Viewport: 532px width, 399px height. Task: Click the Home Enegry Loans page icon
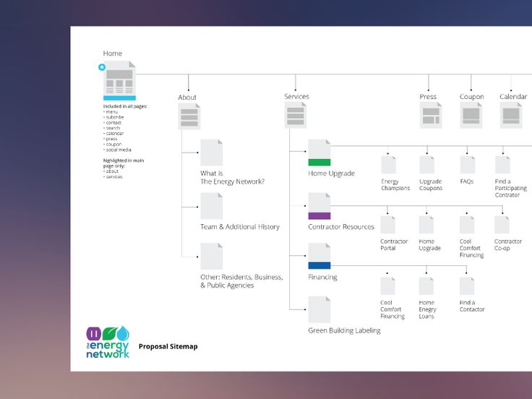coord(426,286)
